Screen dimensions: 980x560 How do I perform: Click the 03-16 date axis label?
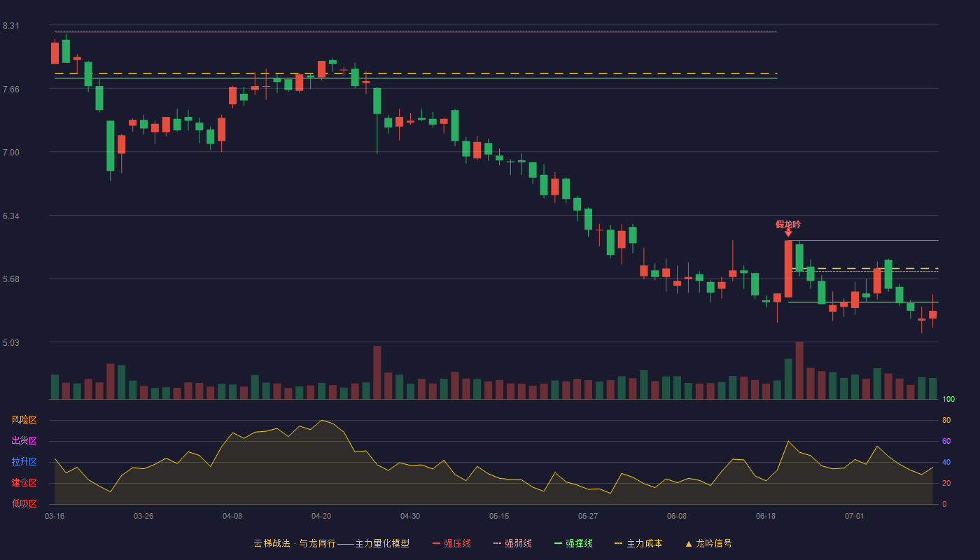coord(55,516)
